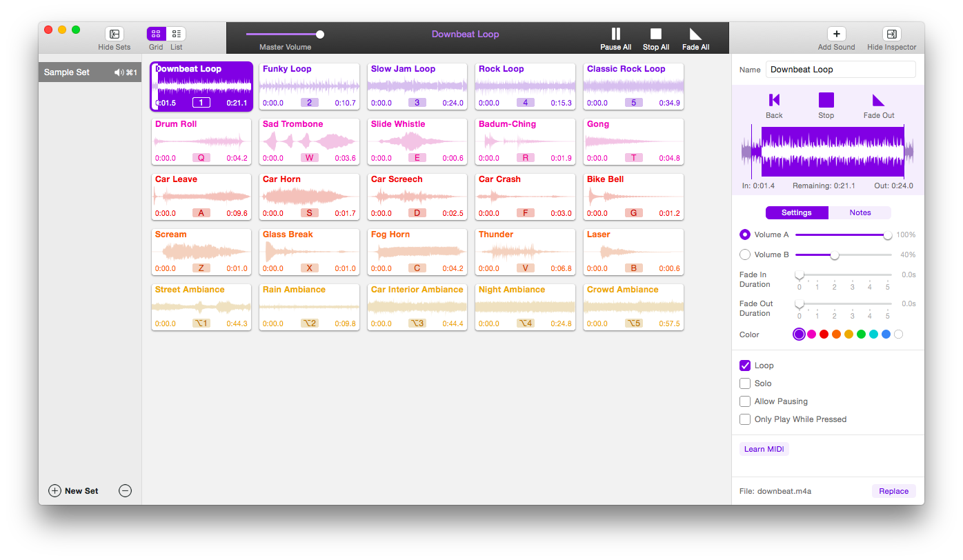The width and height of the screenshot is (963, 560).
Task: Trigger the Badum-Ching tile
Action: 525,141
